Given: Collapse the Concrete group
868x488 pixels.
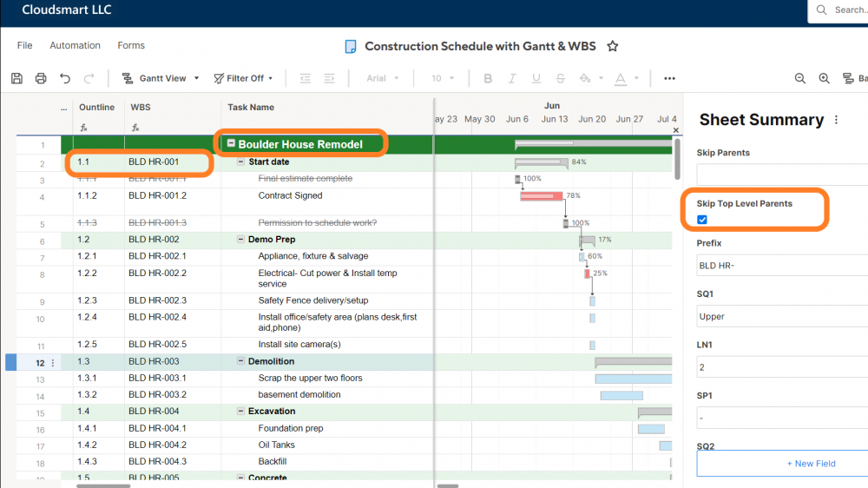Looking at the screenshot, I should (240, 477).
